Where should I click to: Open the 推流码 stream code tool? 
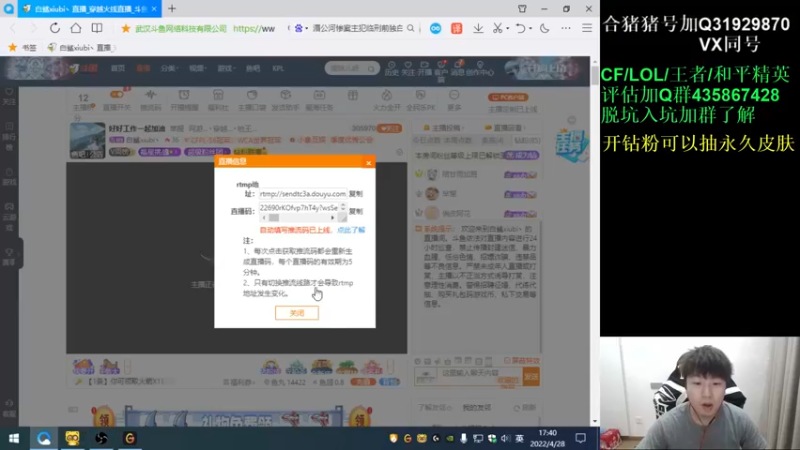tap(151, 100)
